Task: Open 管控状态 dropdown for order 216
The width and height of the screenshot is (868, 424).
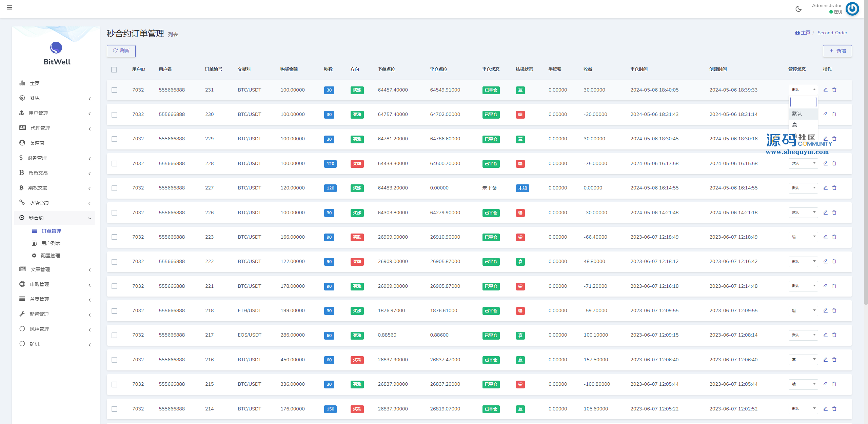Action: point(803,360)
